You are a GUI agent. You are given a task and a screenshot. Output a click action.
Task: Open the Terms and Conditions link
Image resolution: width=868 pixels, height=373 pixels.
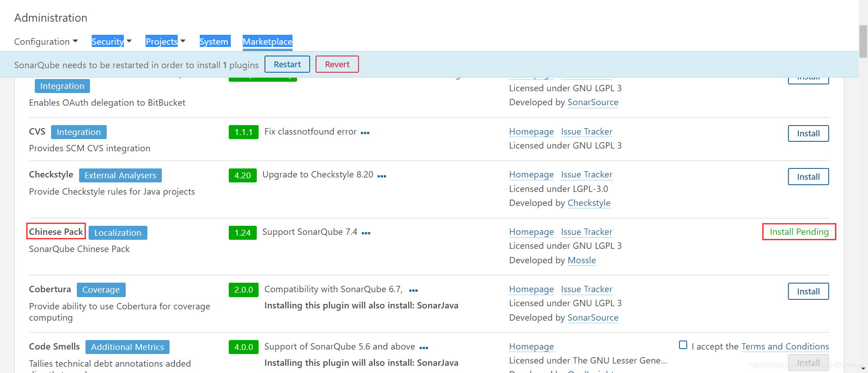[785, 346]
